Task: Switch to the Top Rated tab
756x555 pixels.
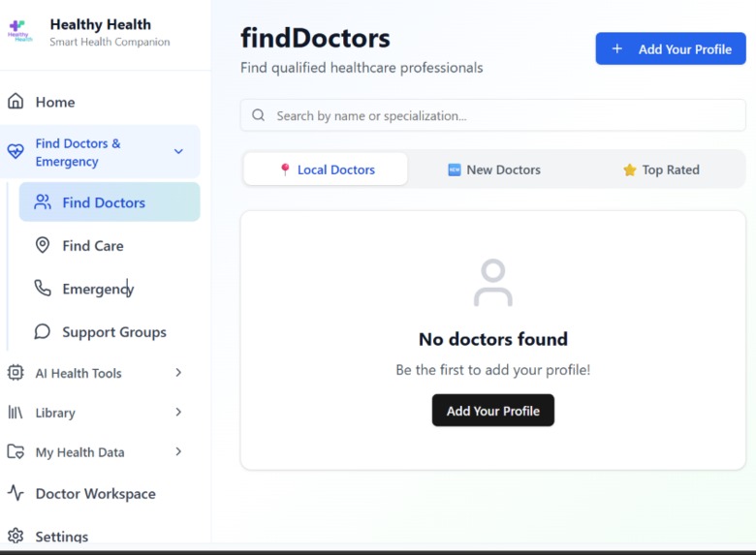Action: click(661, 170)
